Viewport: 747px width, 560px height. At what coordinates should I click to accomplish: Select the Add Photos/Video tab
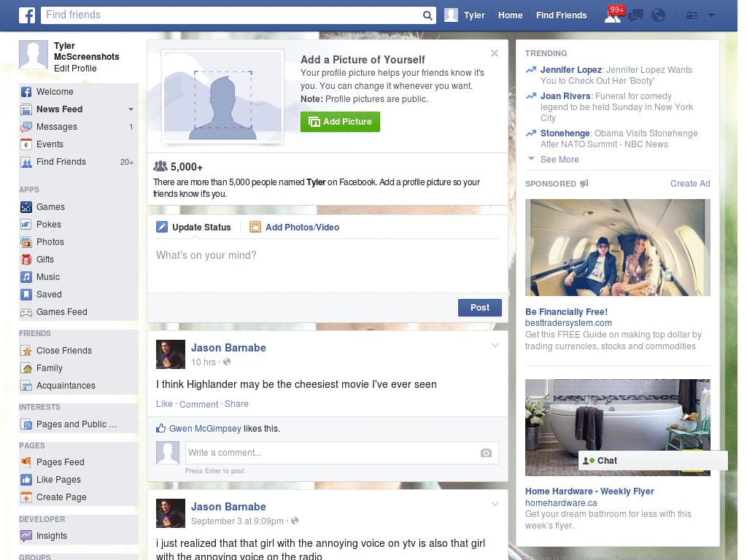pyautogui.click(x=295, y=227)
